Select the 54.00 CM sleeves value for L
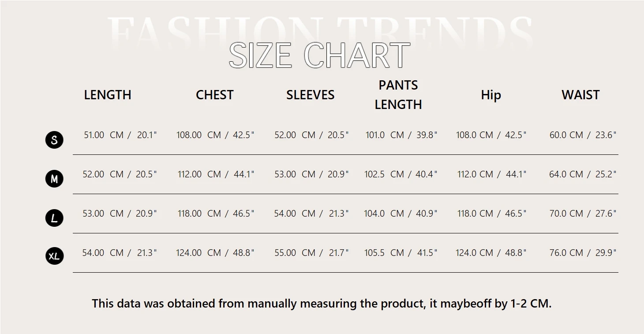This screenshot has width=644, height=334. [311, 214]
